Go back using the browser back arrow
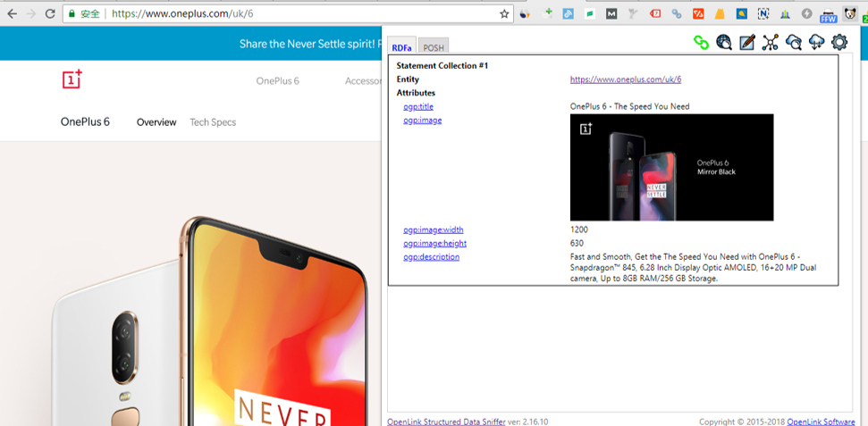 pos(12,14)
